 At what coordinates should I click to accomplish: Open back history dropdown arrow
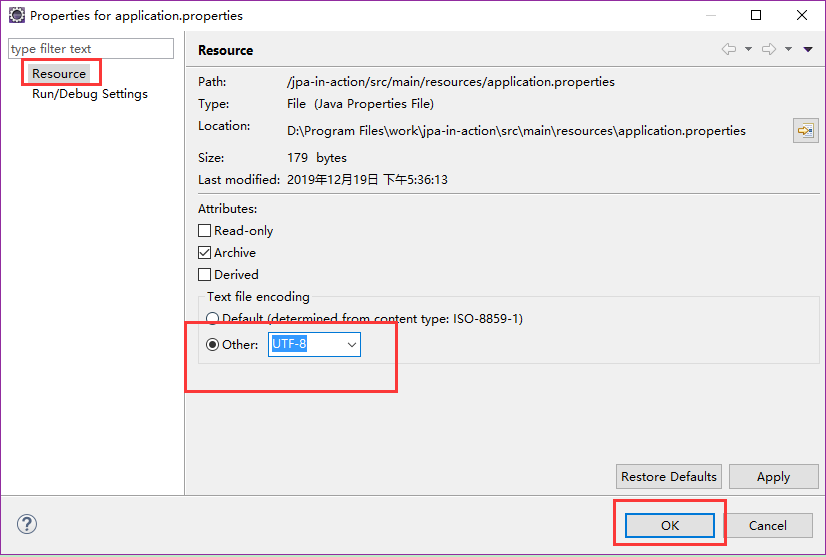(748, 49)
